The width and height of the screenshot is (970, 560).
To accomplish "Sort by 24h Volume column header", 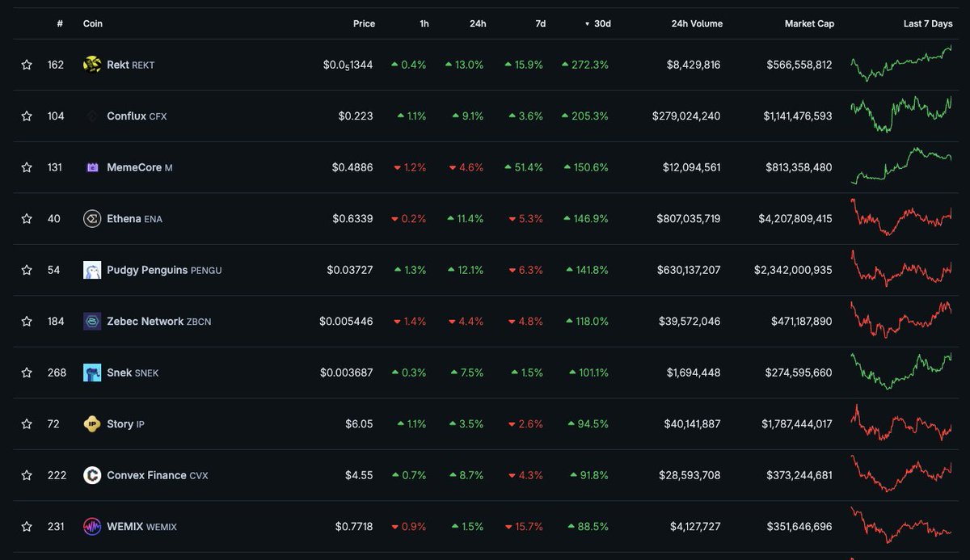I will [697, 23].
